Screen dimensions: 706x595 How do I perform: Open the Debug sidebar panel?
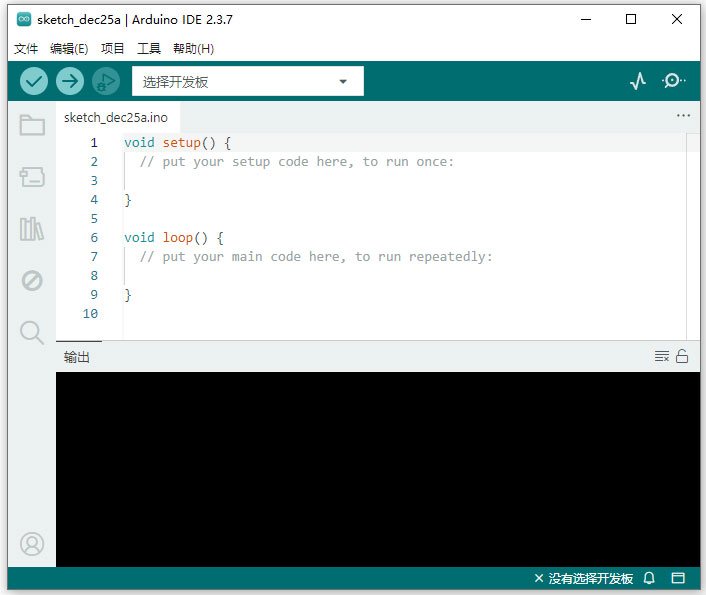point(32,281)
